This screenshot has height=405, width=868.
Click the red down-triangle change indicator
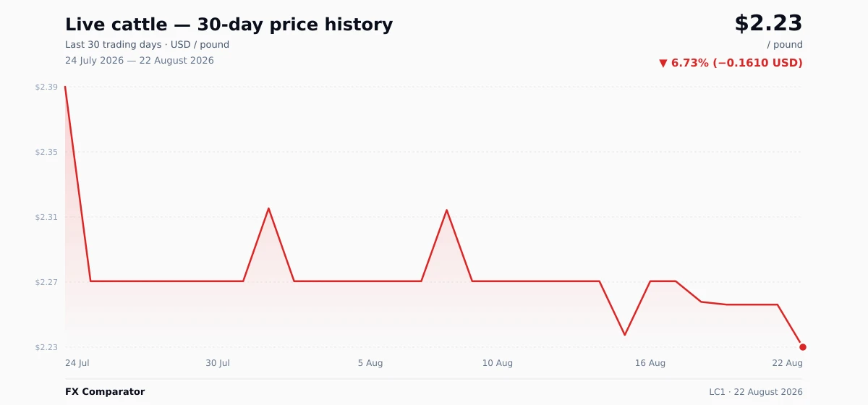coord(663,63)
